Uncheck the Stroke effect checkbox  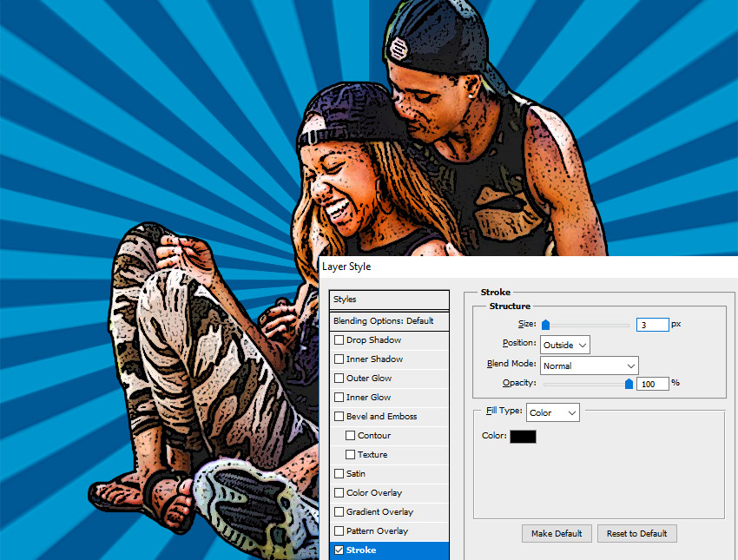339,550
